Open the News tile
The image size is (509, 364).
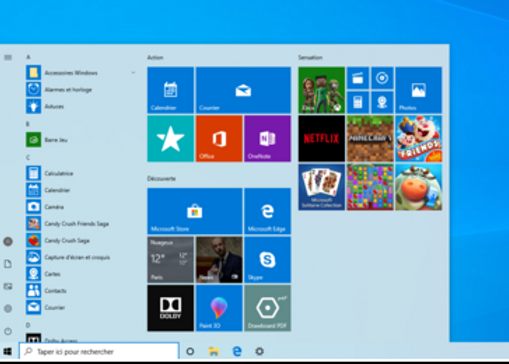click(x=219, y=260)
